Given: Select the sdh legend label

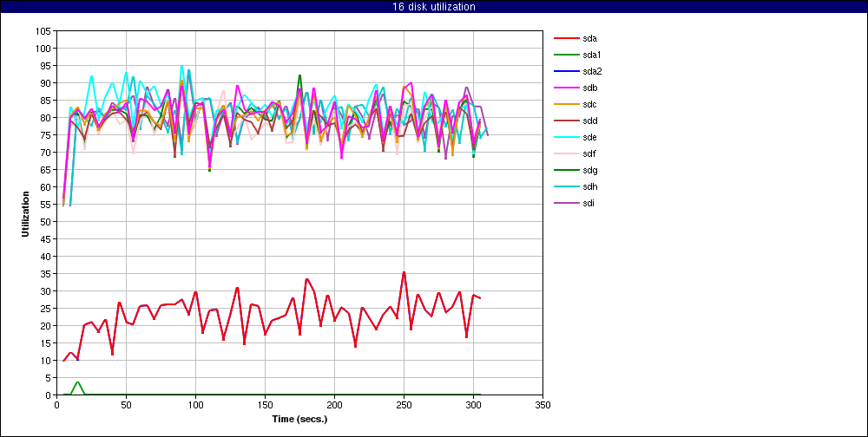Looking at the screenshot, I should pyautogui.click(x=590, y=187).
